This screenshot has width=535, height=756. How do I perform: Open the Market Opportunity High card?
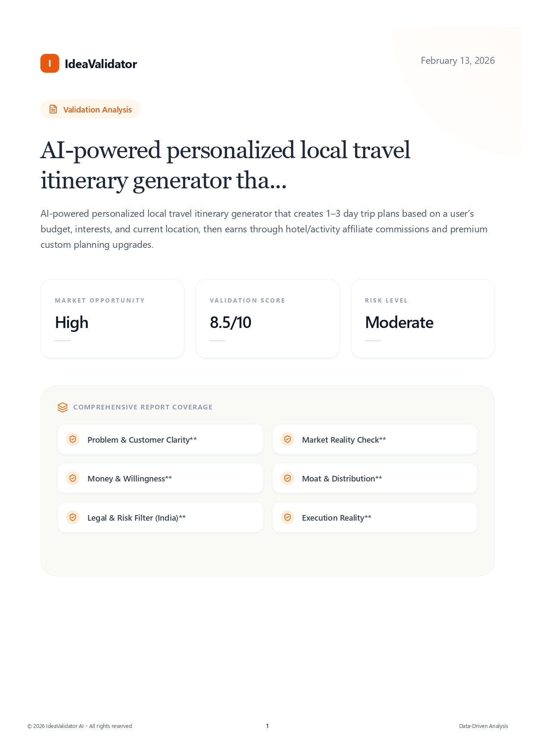112,319
